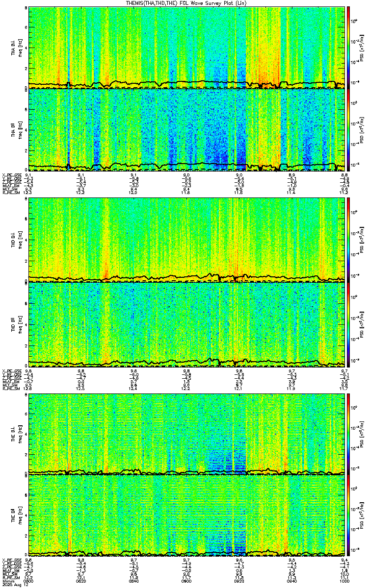Click the '0800' time label on the bottom axis

coord(28,580)
